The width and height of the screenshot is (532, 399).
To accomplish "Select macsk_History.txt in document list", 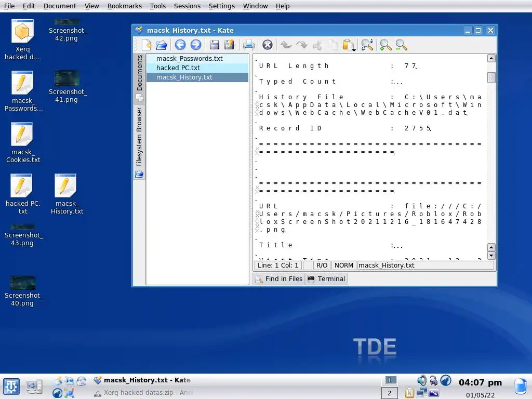I will click(197, 77).
